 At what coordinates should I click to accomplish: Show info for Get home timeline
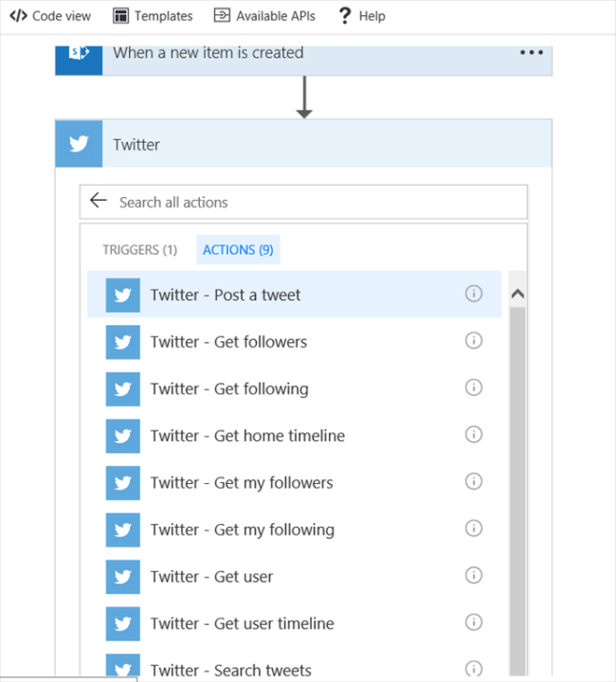[474, 435]
